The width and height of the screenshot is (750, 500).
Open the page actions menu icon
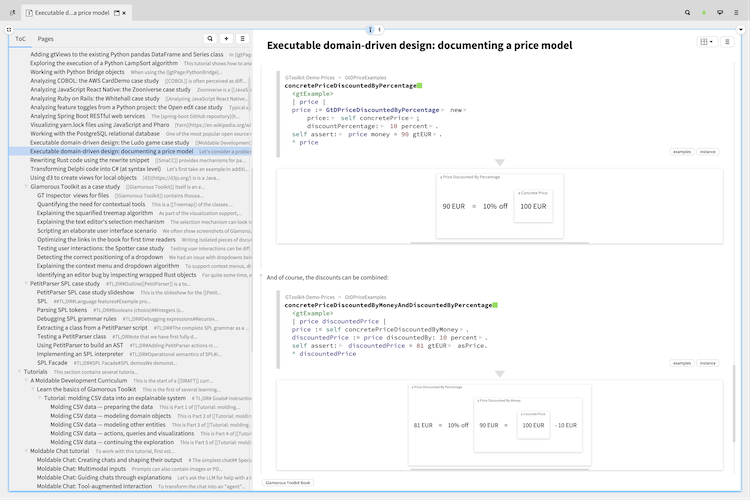pos(727,42)
